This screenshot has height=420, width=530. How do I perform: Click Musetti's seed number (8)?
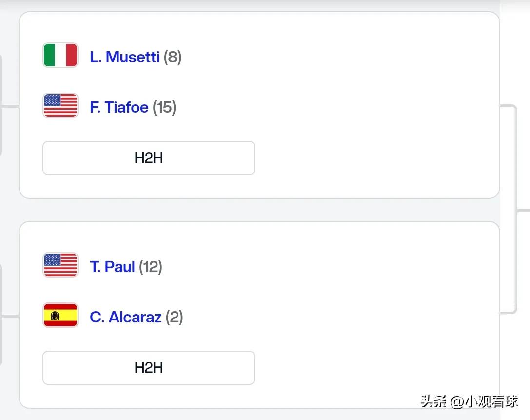point(173,57)
